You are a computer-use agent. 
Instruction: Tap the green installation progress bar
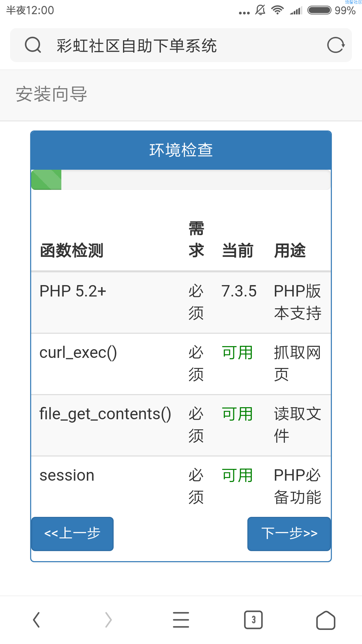tap(46, 180)
